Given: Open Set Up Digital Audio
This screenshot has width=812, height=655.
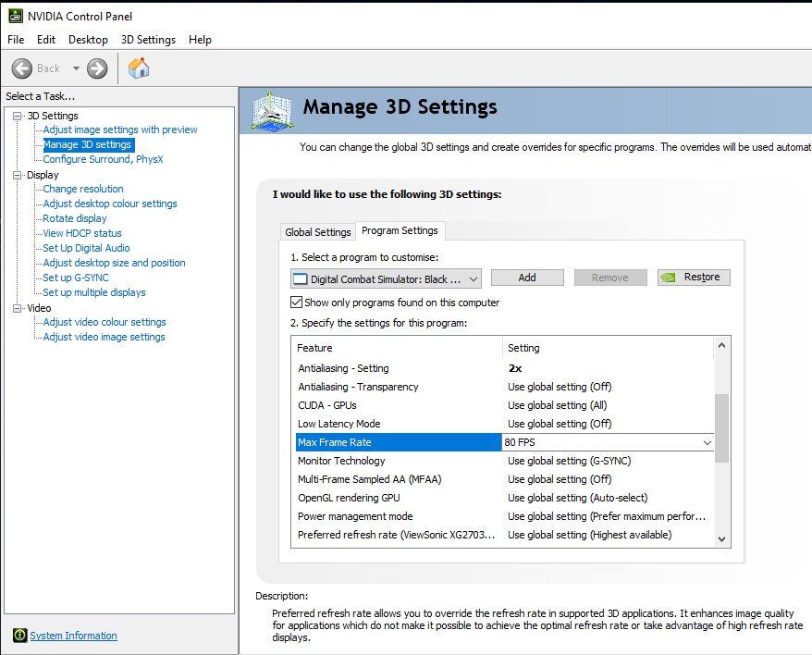Looking at the screenshot, I should point(86,248).
